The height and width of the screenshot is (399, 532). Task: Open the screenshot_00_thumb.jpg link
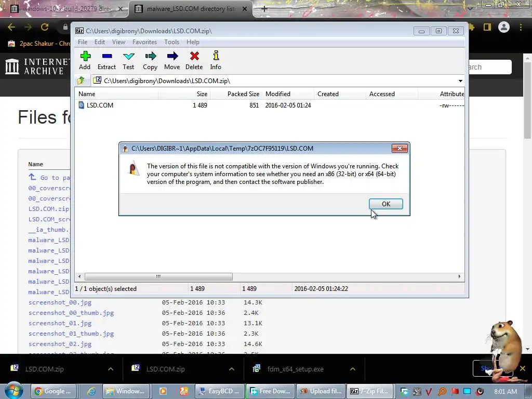tap(71, 313)
